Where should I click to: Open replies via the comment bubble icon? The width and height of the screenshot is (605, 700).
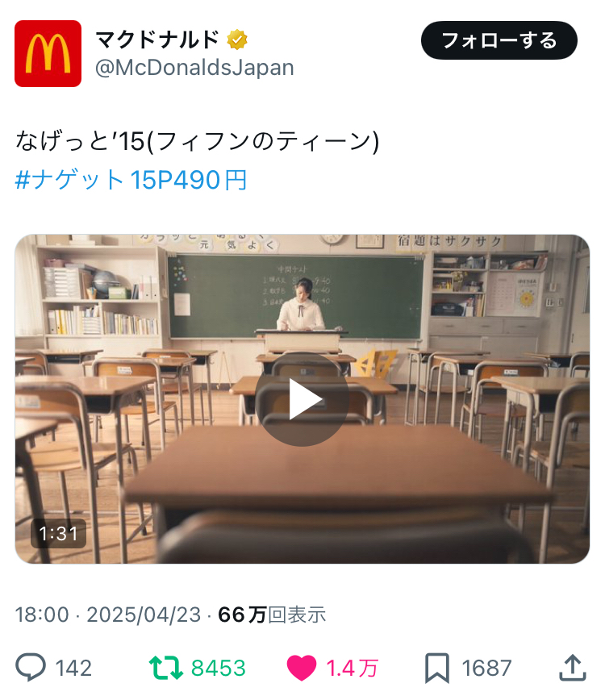(x=31, y=668)
